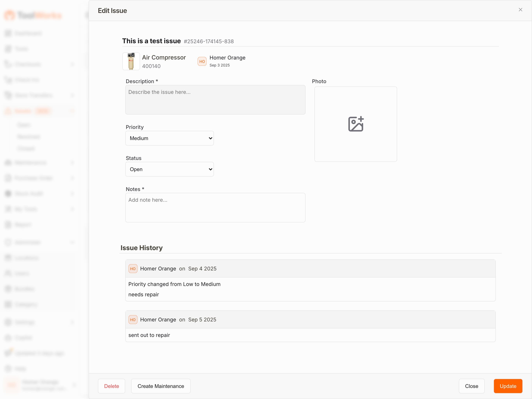Open the Status dropdown
532x399 pixels.
click(169, 169)
